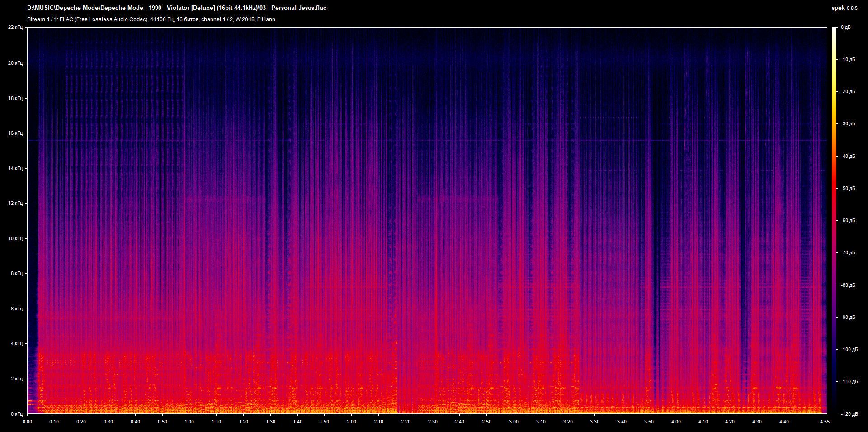Screen dimensions: 868x432
Task: Click the -120 дБ level scale label
Action: click(x=849, y=414)
